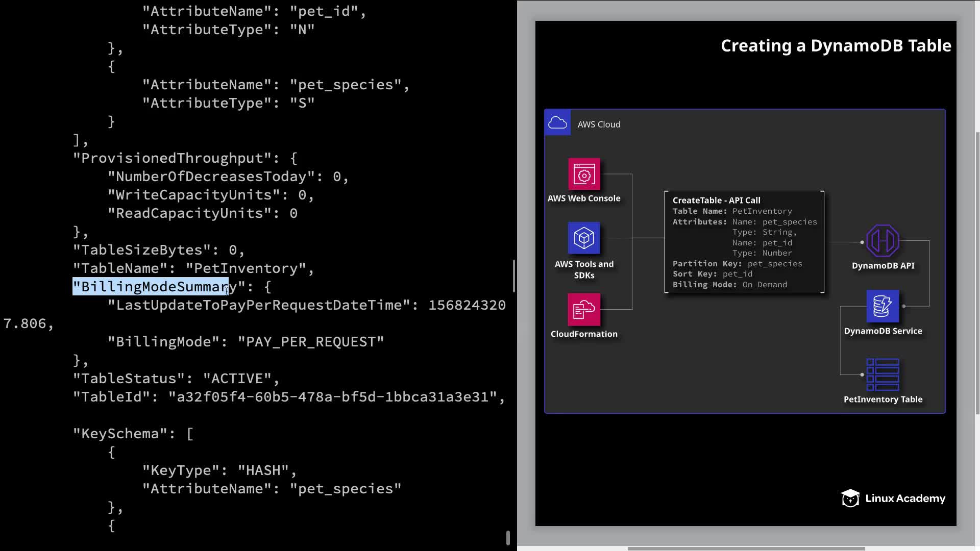The height and width of the screenshot is (551, 980).
Task: Click the CloudFormation icon
Action: point(584,309)
